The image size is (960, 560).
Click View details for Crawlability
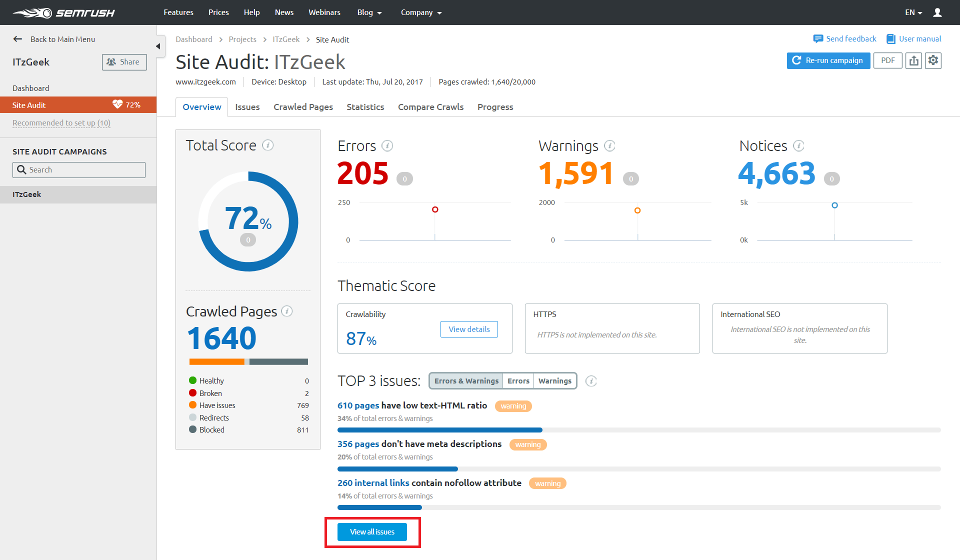coord(469,329)
